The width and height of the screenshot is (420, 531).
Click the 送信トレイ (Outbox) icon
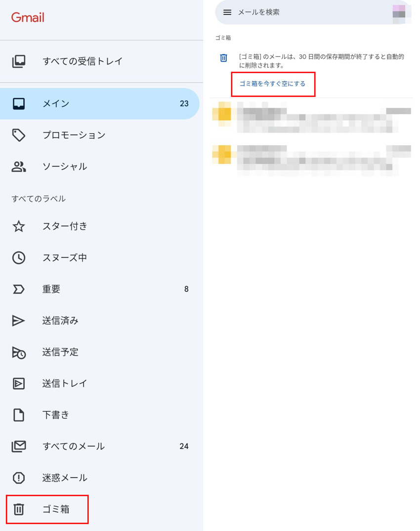[19, 383]
